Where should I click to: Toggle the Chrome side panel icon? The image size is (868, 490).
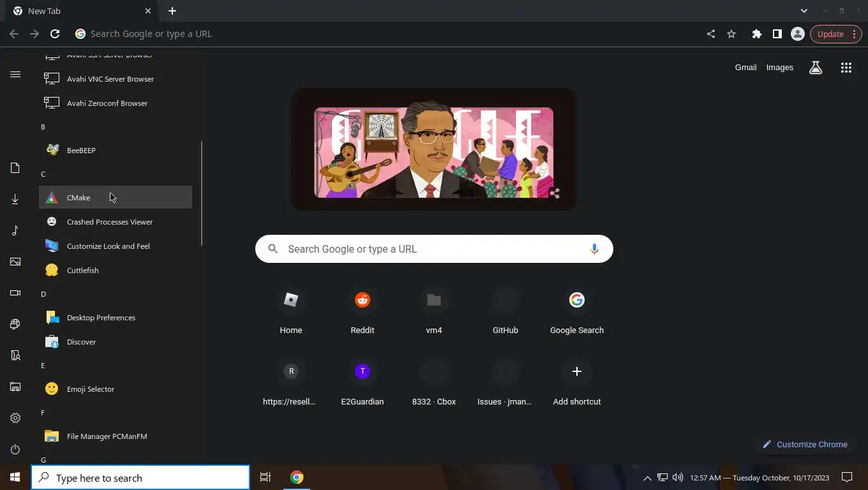(777, 34)
